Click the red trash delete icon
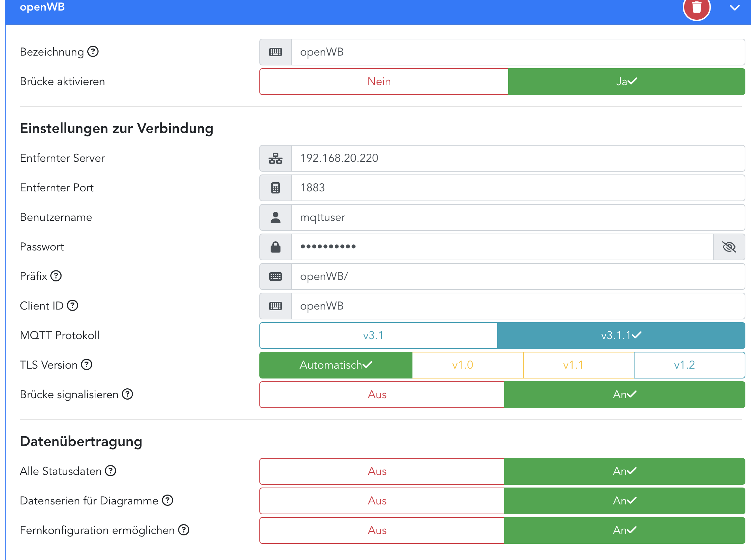 (696, 7)
